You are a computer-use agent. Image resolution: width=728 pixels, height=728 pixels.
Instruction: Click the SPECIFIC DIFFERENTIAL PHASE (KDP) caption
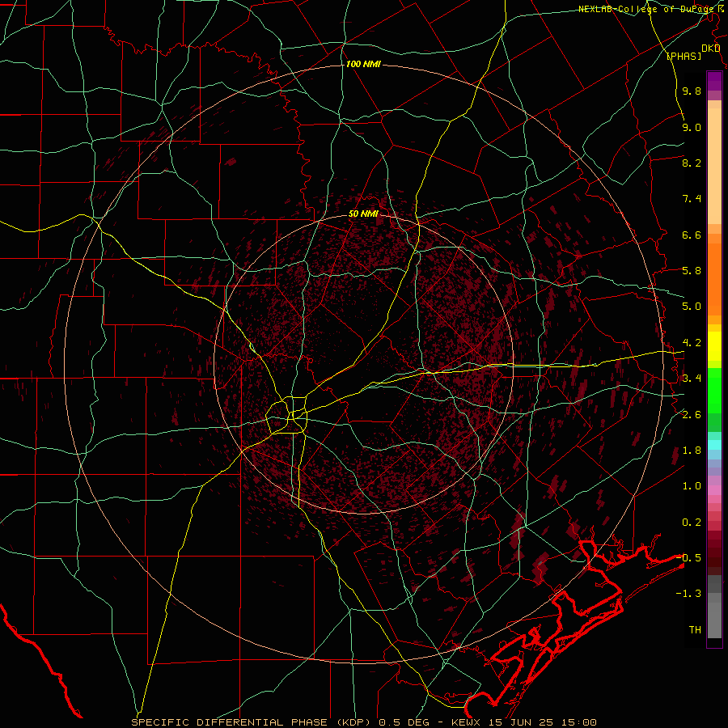click(253, 722)
